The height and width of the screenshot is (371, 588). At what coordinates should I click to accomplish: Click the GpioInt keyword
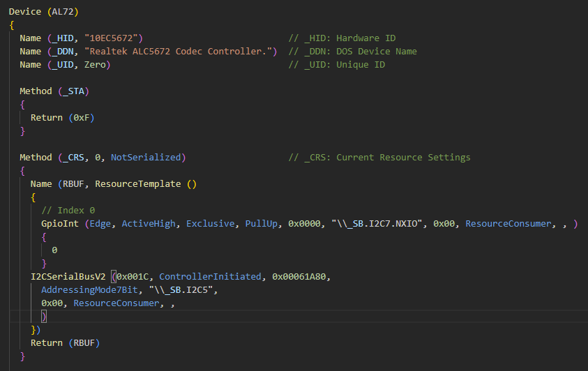point(60,224)
